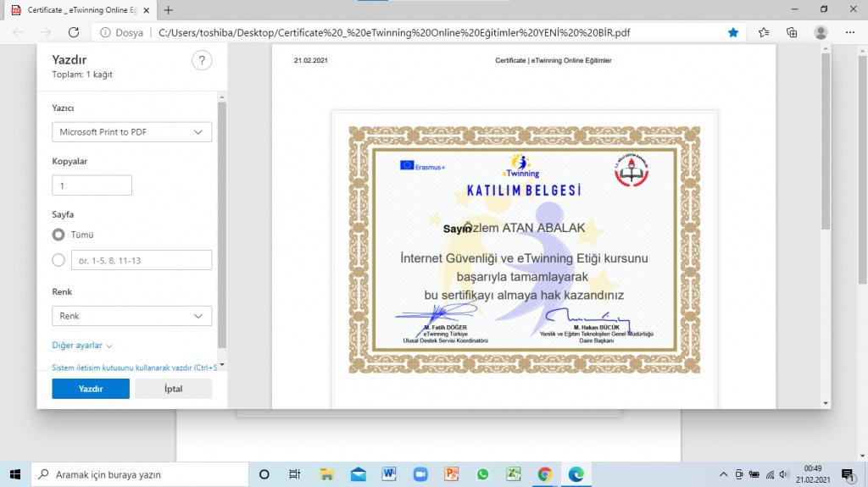
Task: Launch Google Chrome from the taskbar
Action: pos(544,474)
